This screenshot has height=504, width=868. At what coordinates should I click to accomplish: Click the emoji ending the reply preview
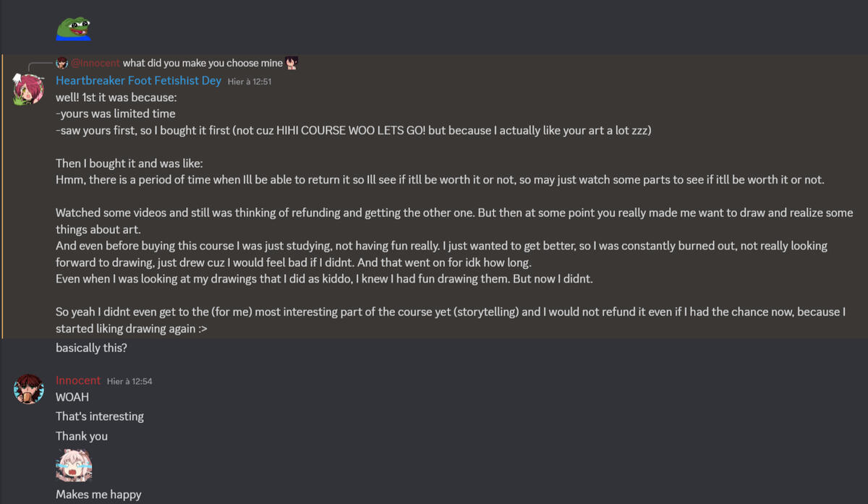[292, 63]
